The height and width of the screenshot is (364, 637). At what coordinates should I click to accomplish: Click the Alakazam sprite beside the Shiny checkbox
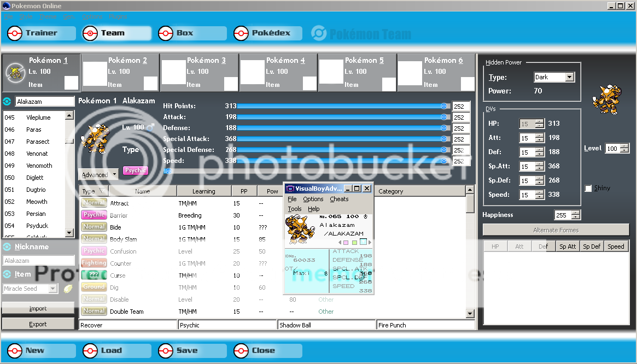[607, 99]
